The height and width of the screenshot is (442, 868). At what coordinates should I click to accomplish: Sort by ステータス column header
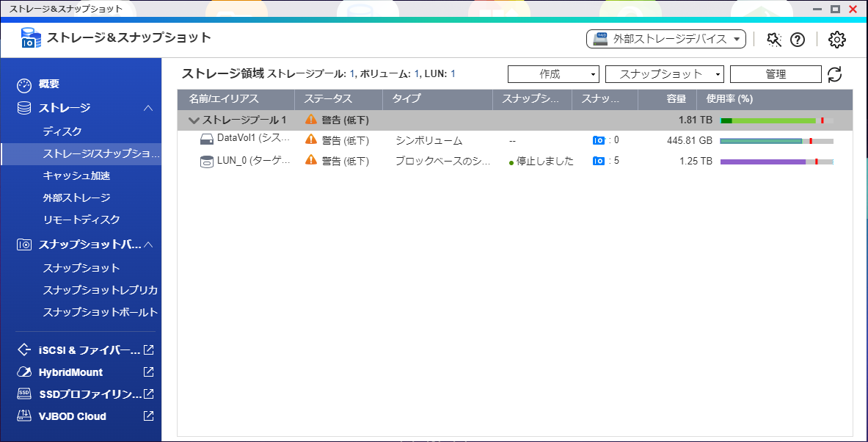[339, 100]
